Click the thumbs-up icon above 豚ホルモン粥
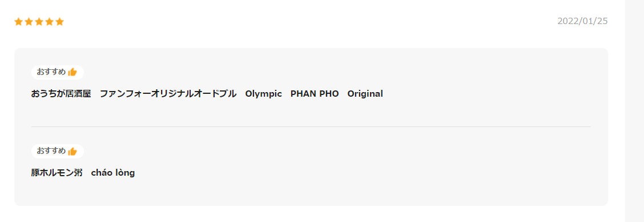The image size is (644, 222). click(73, 151)
